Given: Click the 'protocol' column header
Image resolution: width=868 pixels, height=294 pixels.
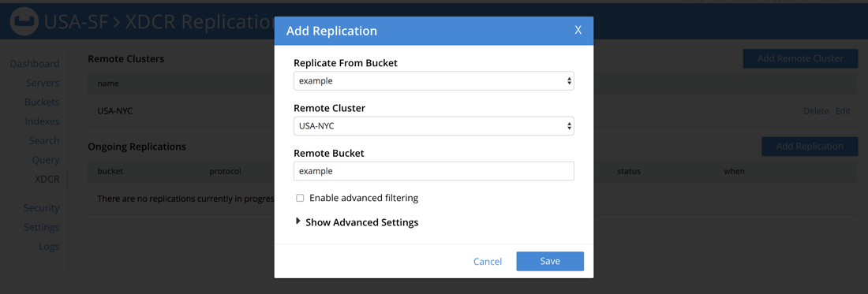Looking at the screenshot, I should click(x=225, y=171).
